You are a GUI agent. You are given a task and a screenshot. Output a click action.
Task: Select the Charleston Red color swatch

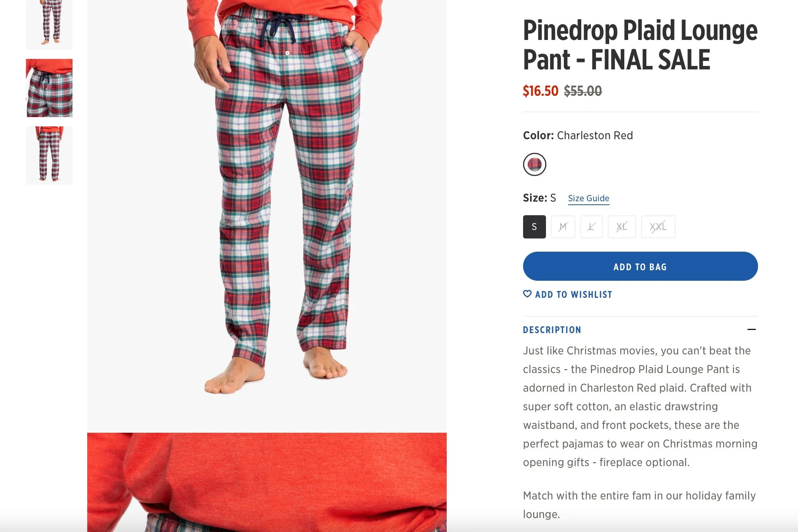tap(534, 164)
